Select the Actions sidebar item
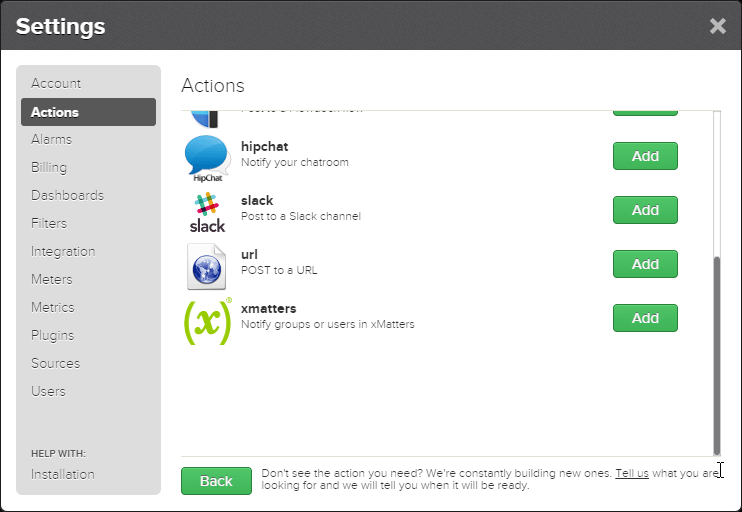 88,112
